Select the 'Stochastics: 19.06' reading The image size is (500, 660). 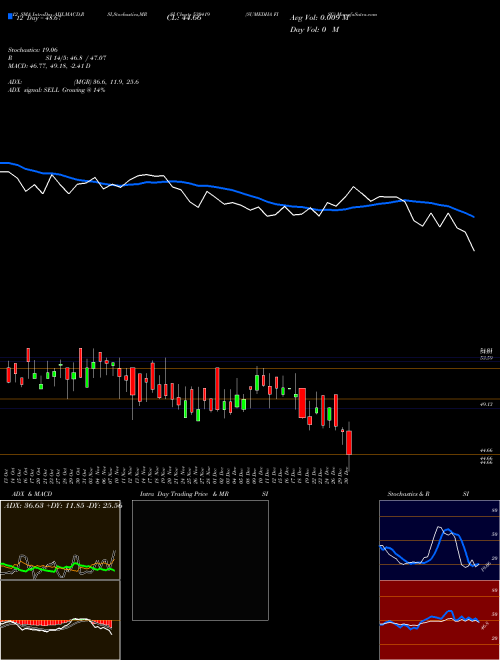[x=34, y=50]
